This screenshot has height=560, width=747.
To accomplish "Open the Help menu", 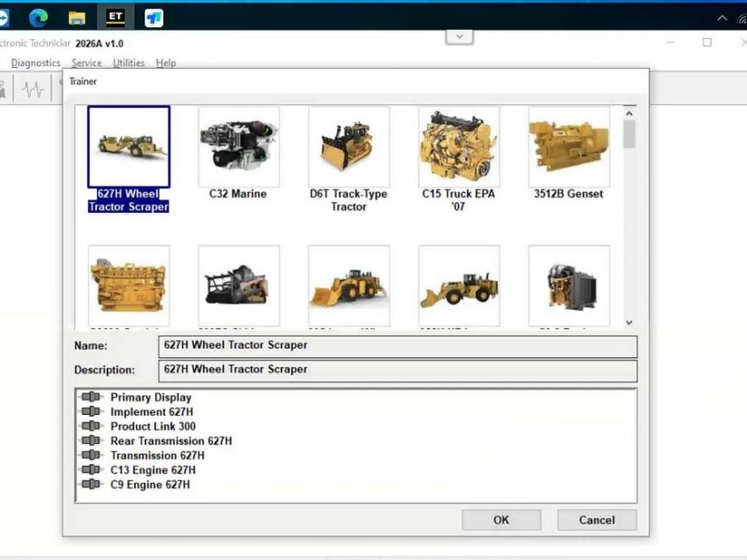I will [166, 63].
